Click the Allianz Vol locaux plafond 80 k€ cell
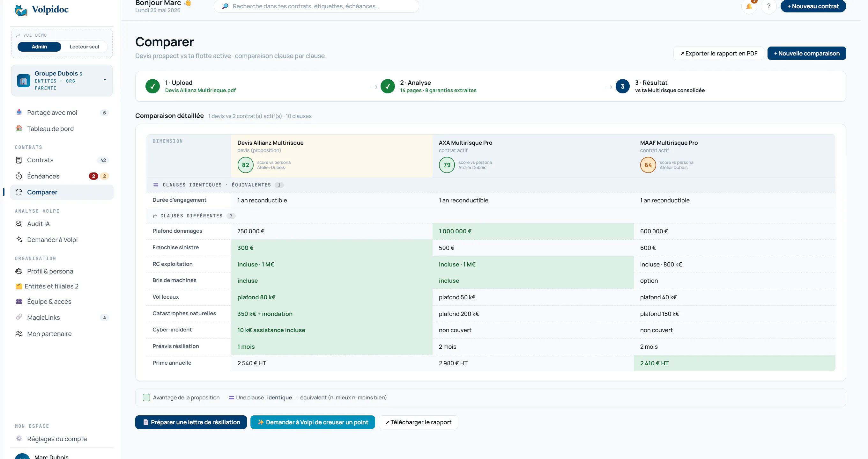This screenshot has width=868, height=459. 331,297
